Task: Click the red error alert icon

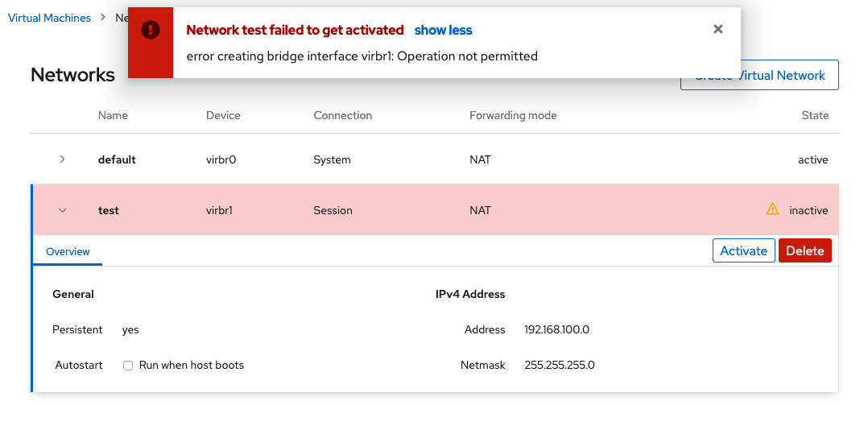Action: click(151, 31)
